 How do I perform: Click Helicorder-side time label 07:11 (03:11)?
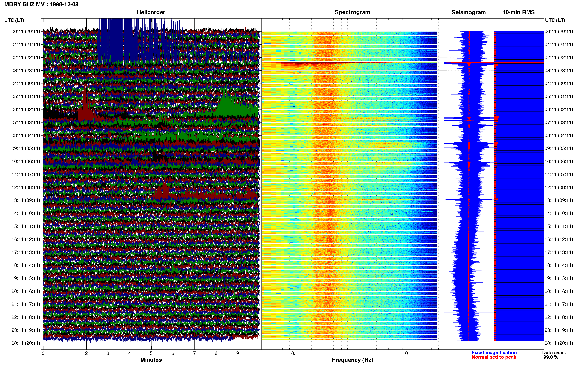click(26, 122)
